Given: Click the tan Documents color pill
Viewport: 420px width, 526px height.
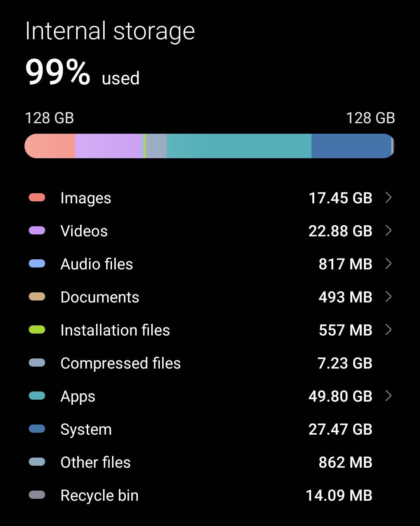Looking at the screenshot, I should click(x=37, y=297).
